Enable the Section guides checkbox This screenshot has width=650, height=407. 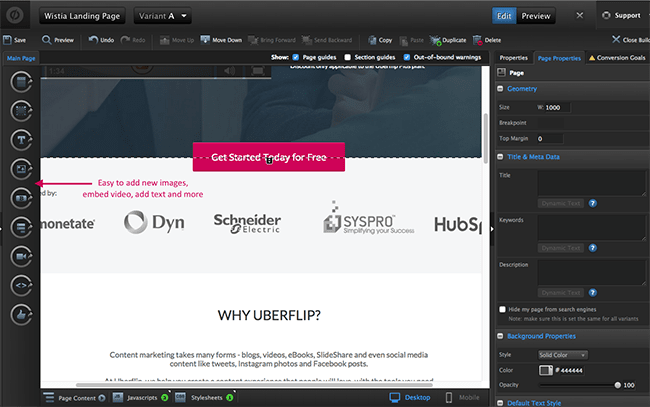(347, 57)
